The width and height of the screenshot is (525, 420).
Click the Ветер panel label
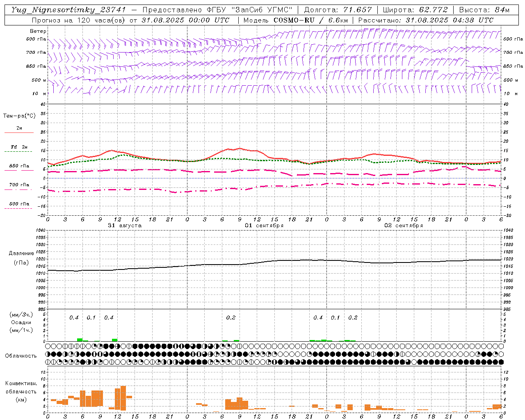pos(38,31)
